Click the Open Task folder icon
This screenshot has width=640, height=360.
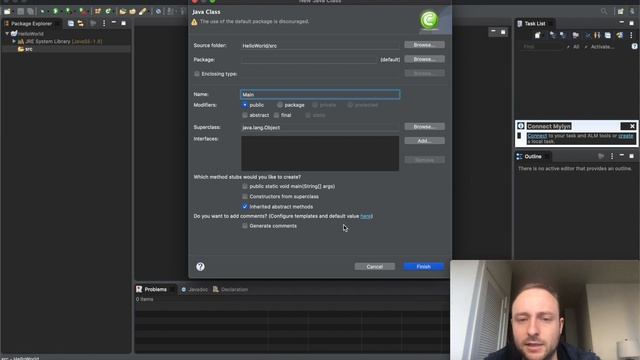coord(132,11)
